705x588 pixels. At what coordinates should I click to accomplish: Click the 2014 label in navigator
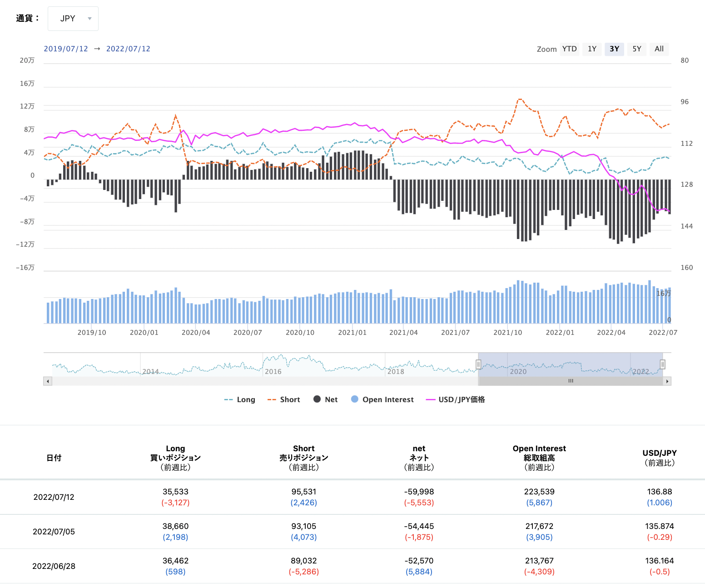pyautogui.click(x=150, y=372)
